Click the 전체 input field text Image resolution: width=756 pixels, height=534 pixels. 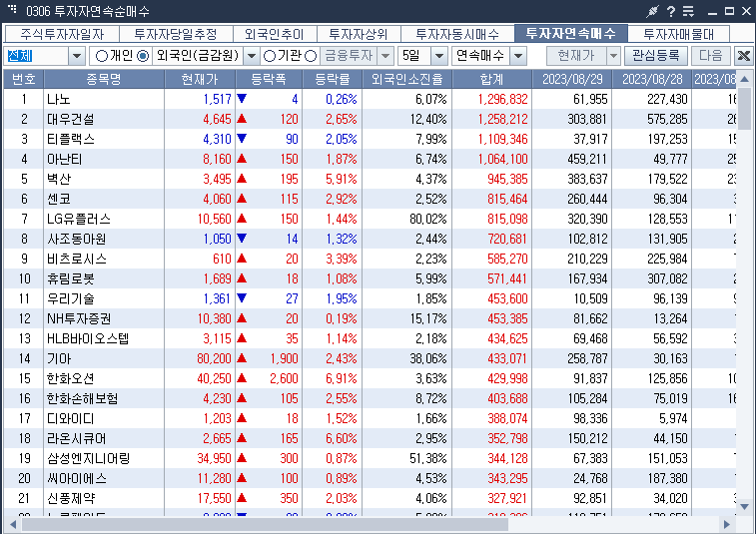(20, 56)
